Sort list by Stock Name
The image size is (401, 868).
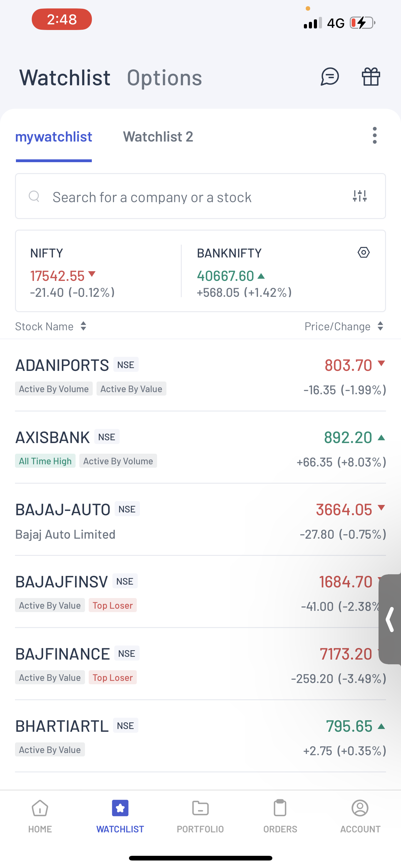click(51, 326)
